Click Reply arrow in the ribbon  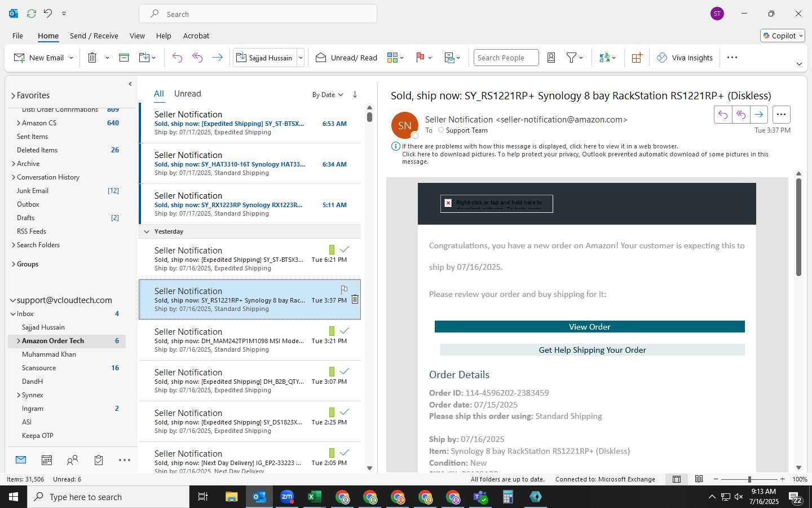click(x=177, y=58)
